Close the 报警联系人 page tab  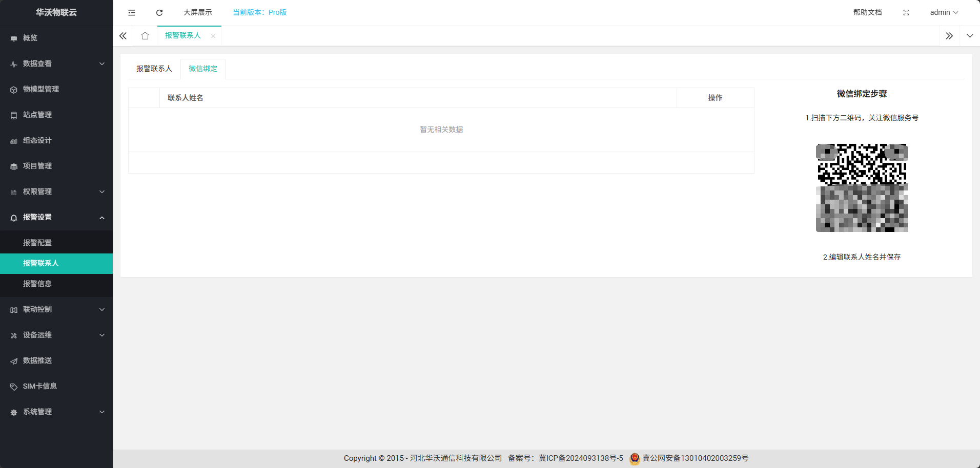tap(213, 36)
